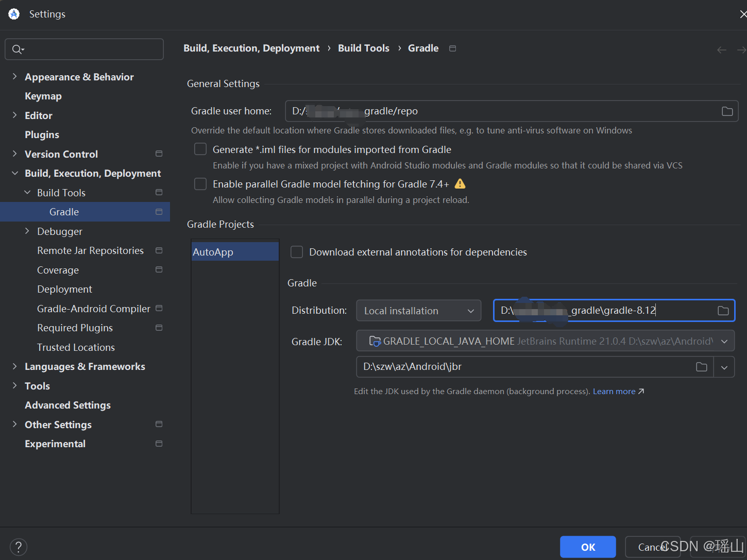Viewport: 747px width, 560px height.
Task: Browse folder for local Gradle distribution path
Action: pyautogui.click(x=723, y=311)
